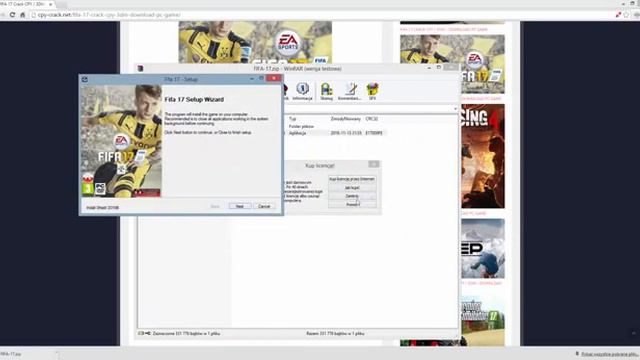Click Kup licencję przez Internet button

point(352,179)
